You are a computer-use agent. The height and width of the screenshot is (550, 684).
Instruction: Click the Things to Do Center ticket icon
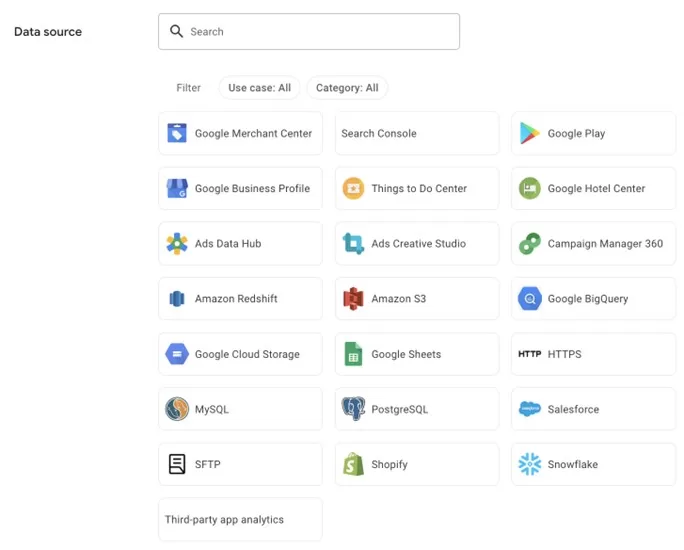pos(353,188)
